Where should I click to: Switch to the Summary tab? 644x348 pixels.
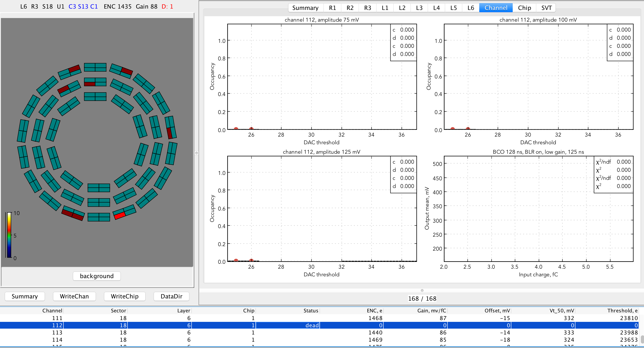click(305, 8)
